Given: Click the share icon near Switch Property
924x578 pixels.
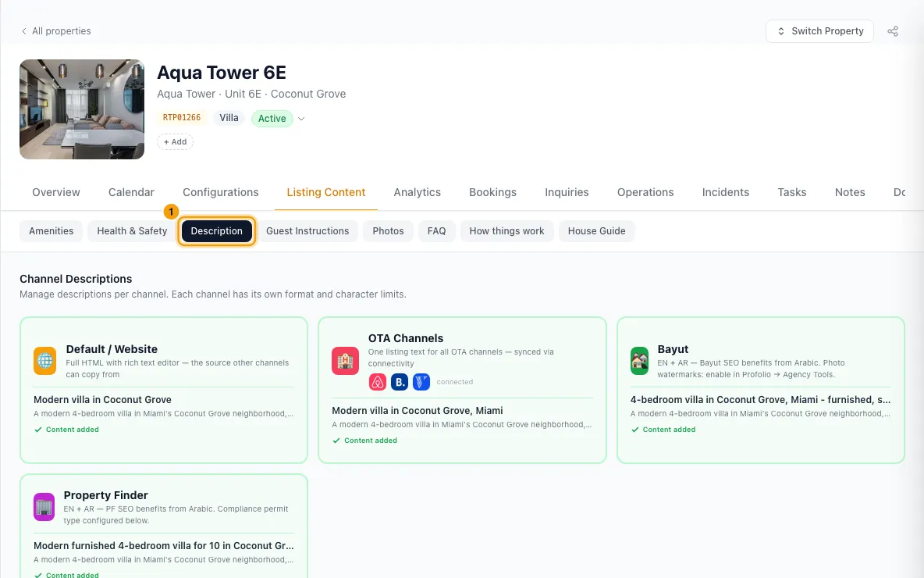Looking at the screenshot, I should [893, 31].
